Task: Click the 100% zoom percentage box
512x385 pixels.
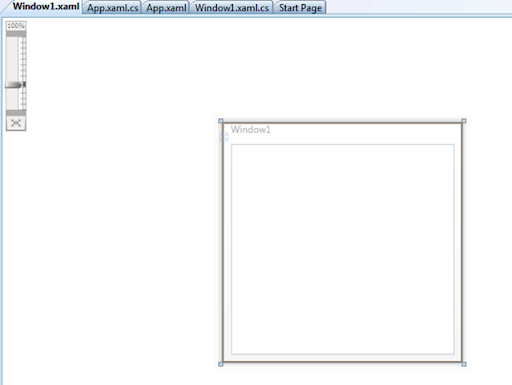Action: (16, 26)
